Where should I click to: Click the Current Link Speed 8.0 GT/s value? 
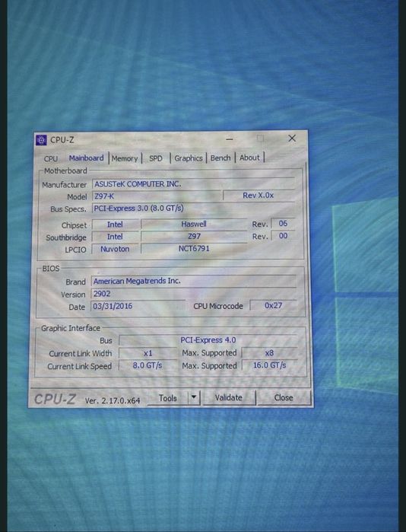click(147, 365)
